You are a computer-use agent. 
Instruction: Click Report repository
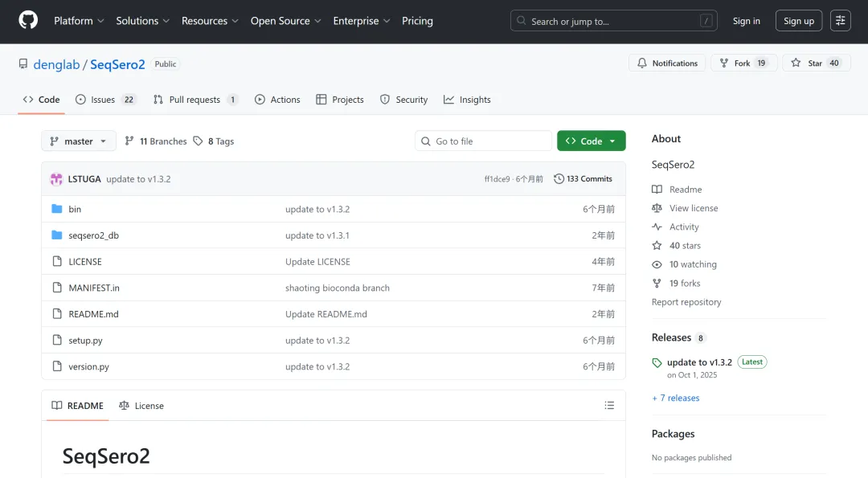click(x=686, y=302)
